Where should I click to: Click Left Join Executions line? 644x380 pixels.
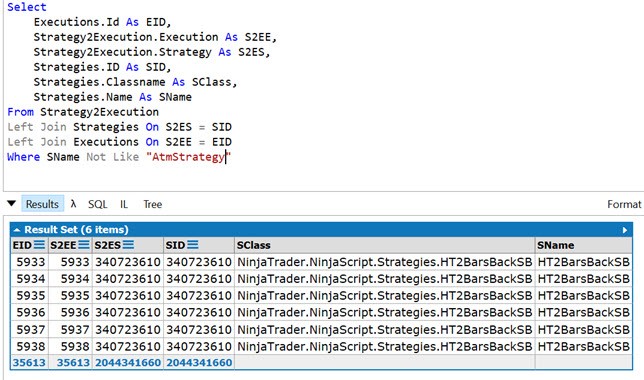coord(120,142)
